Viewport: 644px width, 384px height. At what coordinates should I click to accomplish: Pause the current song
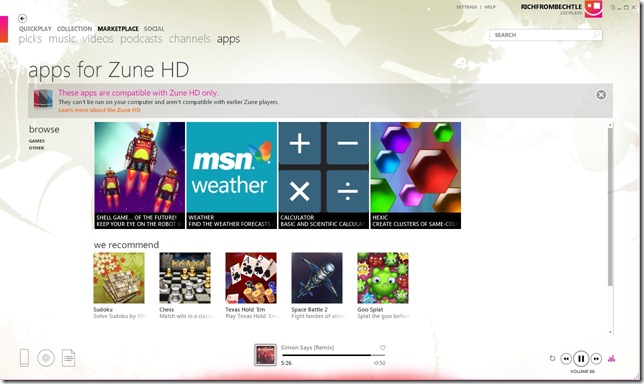(581, 359)
